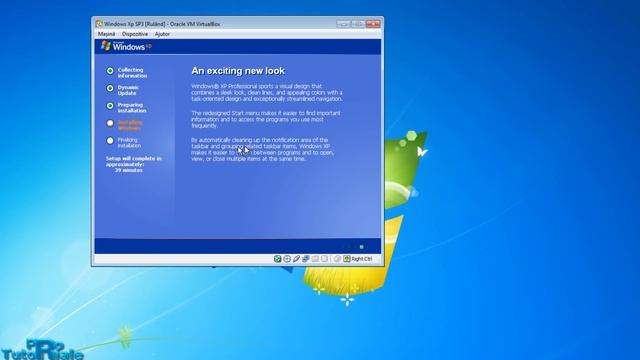640x360 pixels.
Task: Select the Preparing installation step indicator
Action: (110, 106)
